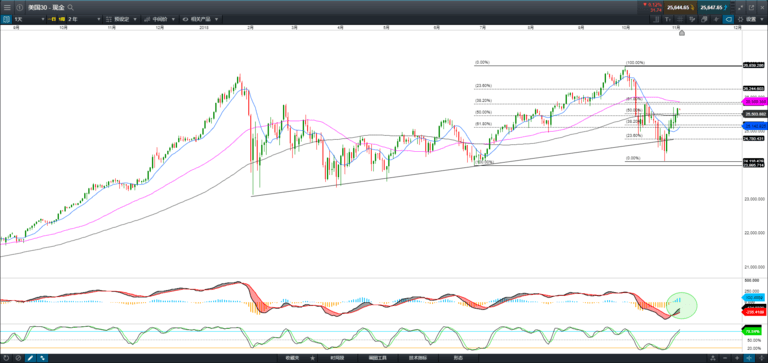Click the person icon in bottom right corner
The width and height of the screenshot is (768, 363).
click(713, 358)
